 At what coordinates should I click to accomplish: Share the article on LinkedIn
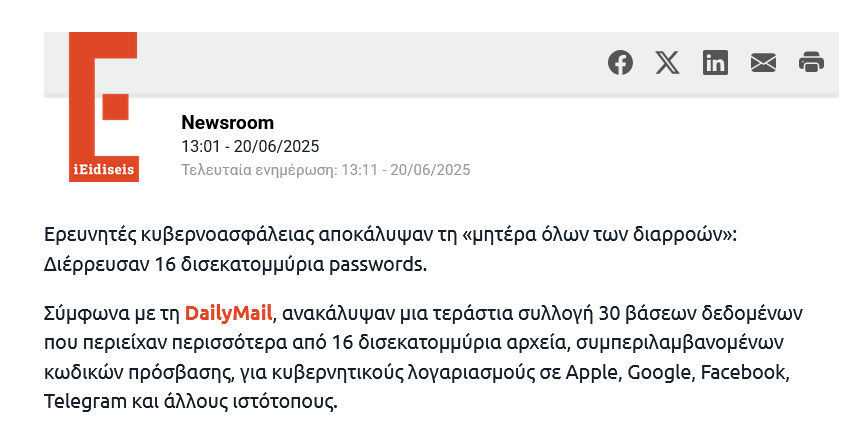tap(715, 63)
